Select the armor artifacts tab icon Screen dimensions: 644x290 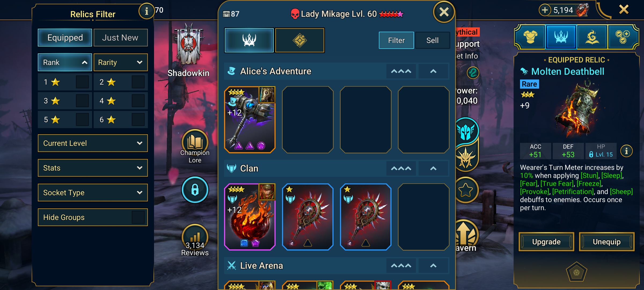[x=530, y=37]
